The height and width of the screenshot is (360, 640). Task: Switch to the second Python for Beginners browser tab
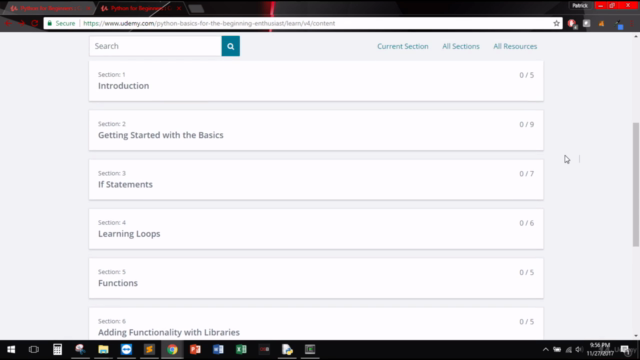(139, 8)
